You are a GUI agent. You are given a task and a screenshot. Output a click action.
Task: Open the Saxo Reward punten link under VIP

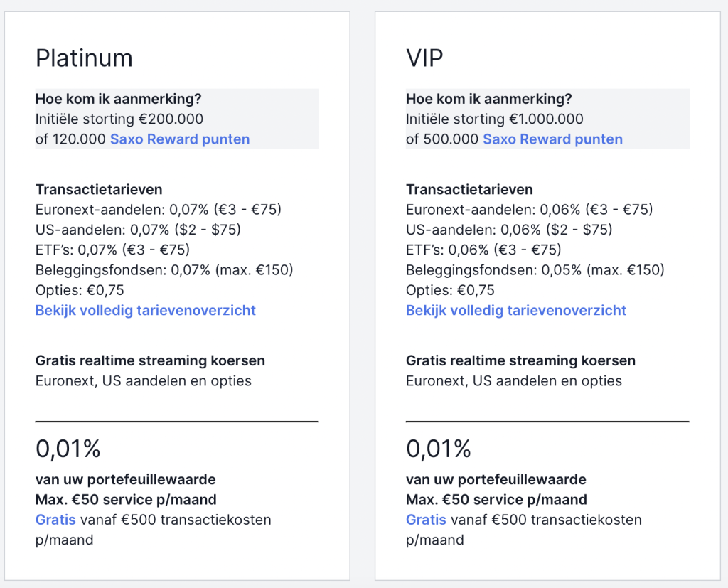[x=552, y=139]
